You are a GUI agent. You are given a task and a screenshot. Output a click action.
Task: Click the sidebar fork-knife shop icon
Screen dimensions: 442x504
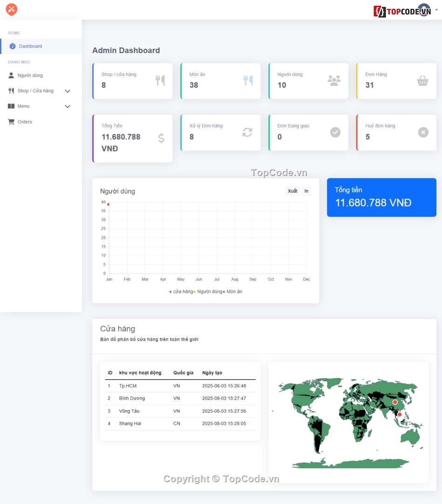coord(11,91)
